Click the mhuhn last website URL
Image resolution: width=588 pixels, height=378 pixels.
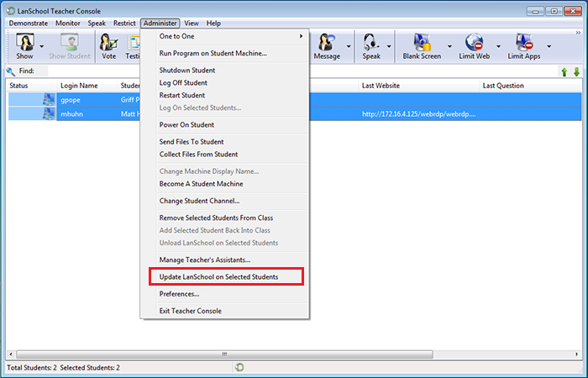pyautogui.click(x=419, y=114)
